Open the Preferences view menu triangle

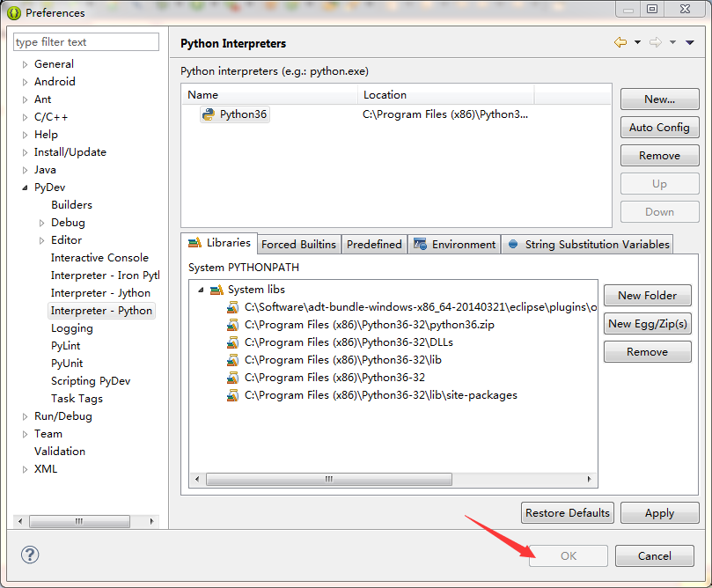[x=690, y=42]
